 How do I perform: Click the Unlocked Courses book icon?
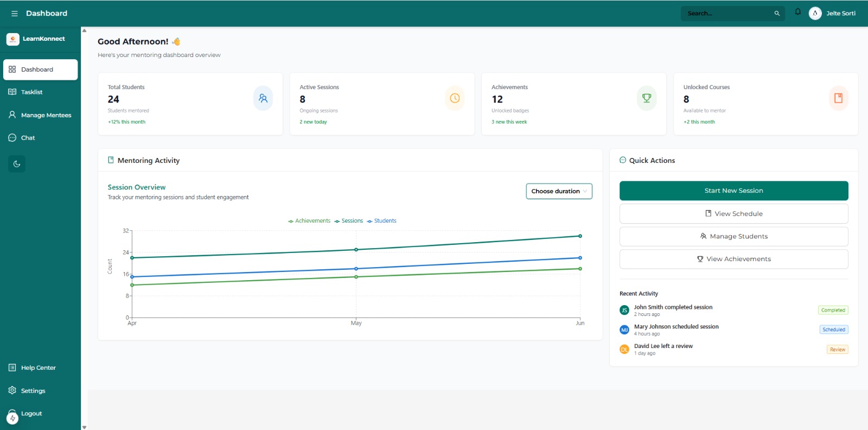(x=839, y=98)
